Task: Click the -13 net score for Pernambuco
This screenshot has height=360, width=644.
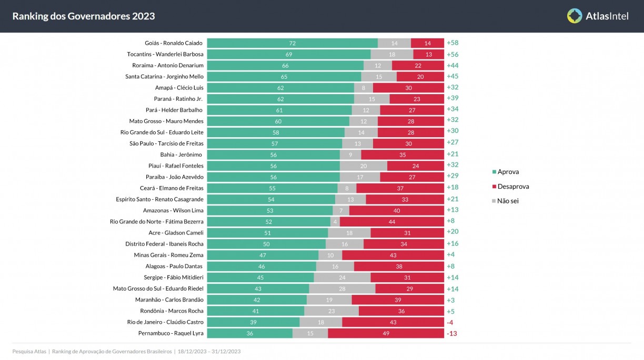Action: tap(452, 333)
